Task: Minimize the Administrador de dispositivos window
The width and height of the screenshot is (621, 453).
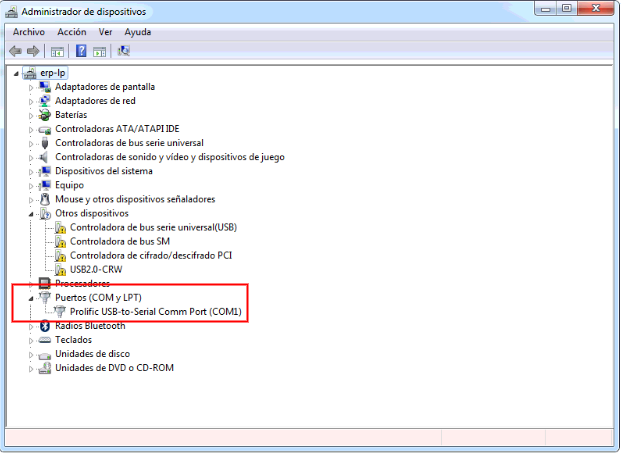Action: click(546, 9)
